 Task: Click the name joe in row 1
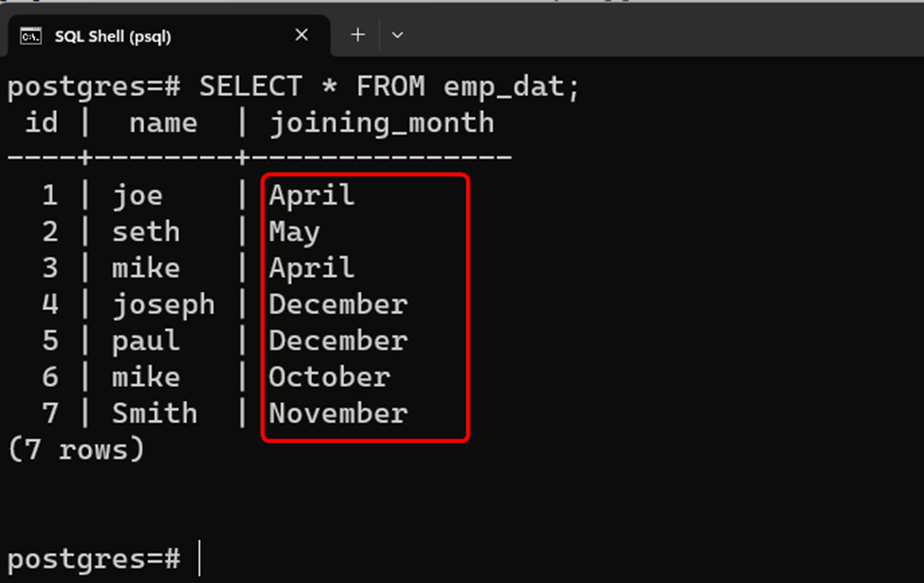(137, 195)
